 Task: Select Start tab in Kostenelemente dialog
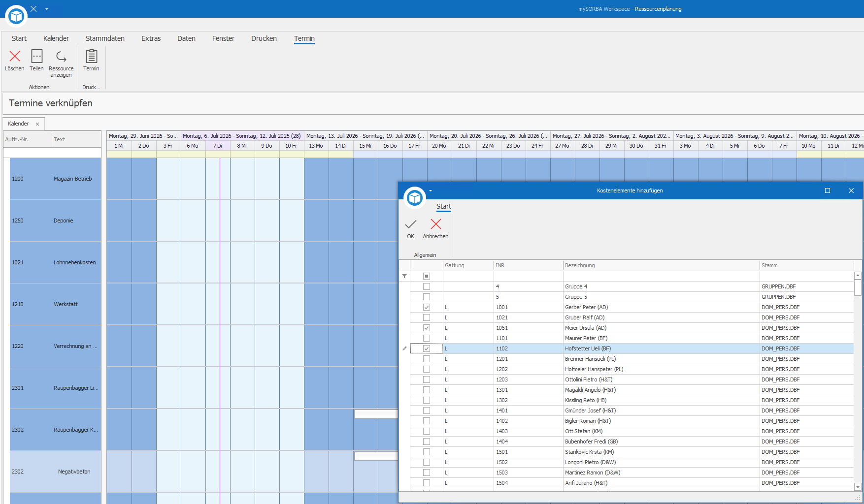tap(444, 206)
